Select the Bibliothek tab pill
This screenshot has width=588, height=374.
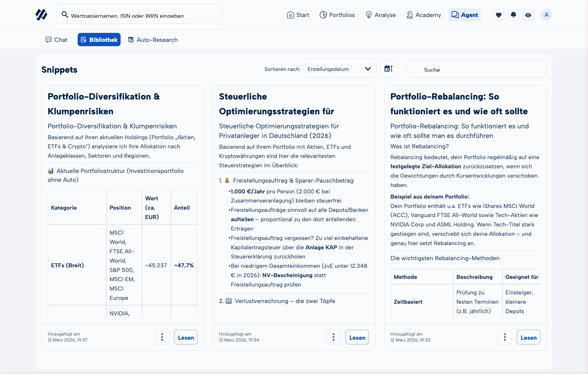click(x=99, y=39)
